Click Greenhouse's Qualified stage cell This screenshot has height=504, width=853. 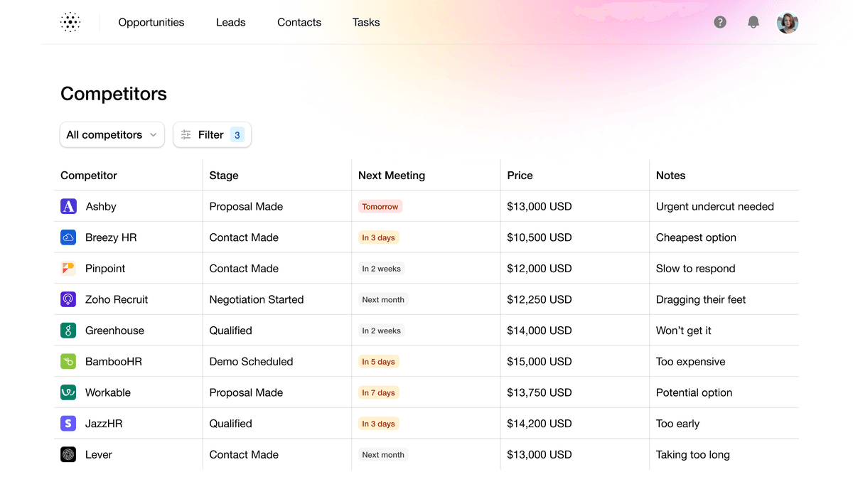click(230, 331)
